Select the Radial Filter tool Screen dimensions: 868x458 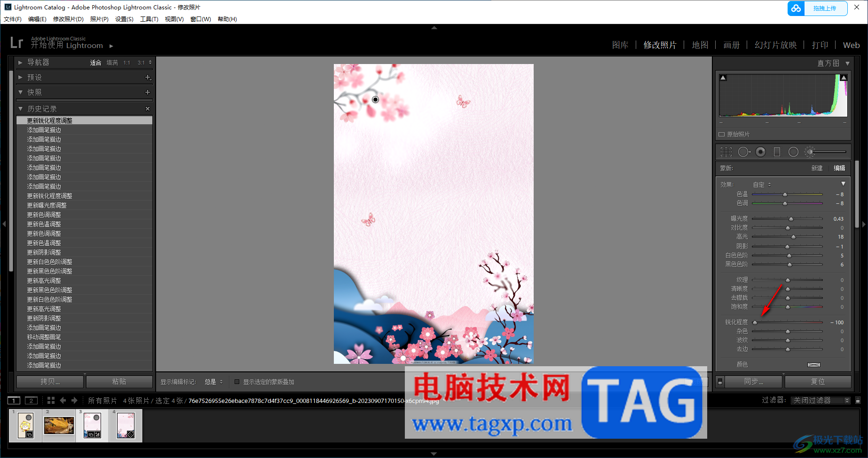[x=793, y=152]
